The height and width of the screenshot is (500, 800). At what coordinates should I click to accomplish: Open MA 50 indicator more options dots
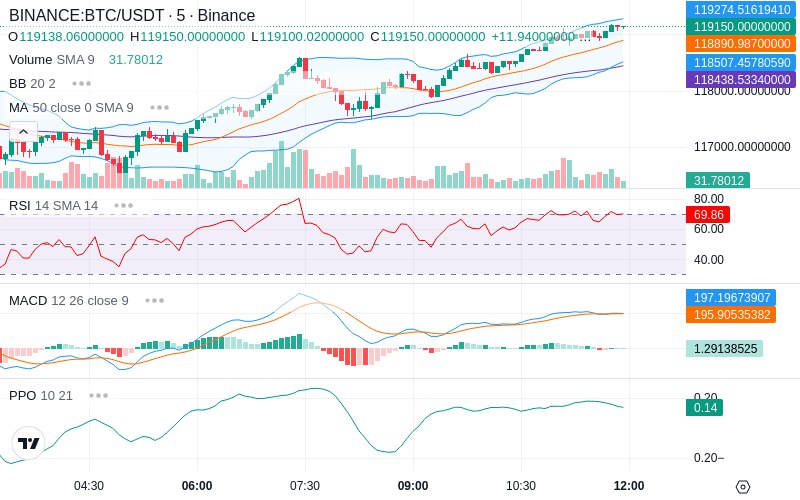[159, 108]
